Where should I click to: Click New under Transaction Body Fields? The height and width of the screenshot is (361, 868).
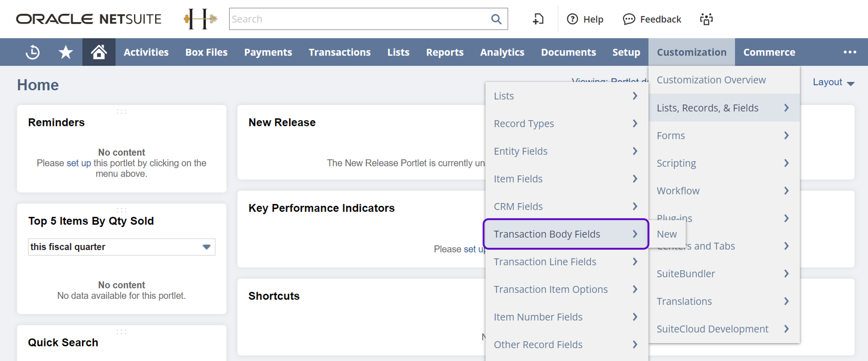click(x=666, y=234)
